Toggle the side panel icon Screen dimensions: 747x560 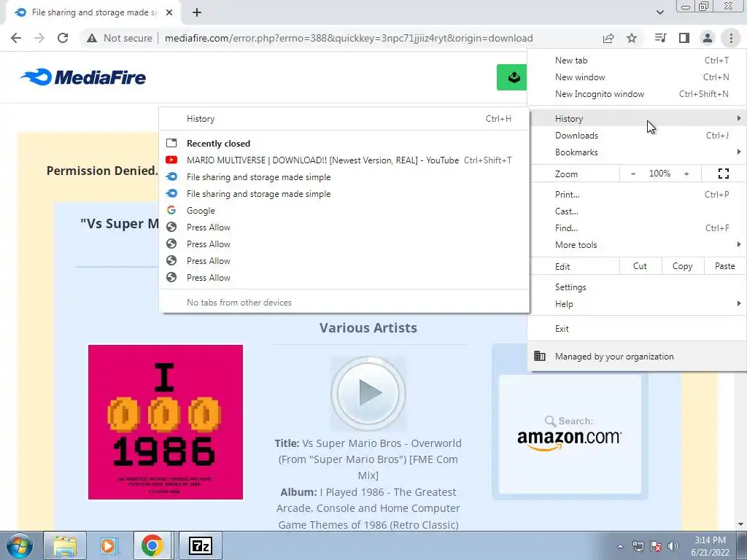coord(684,38)
